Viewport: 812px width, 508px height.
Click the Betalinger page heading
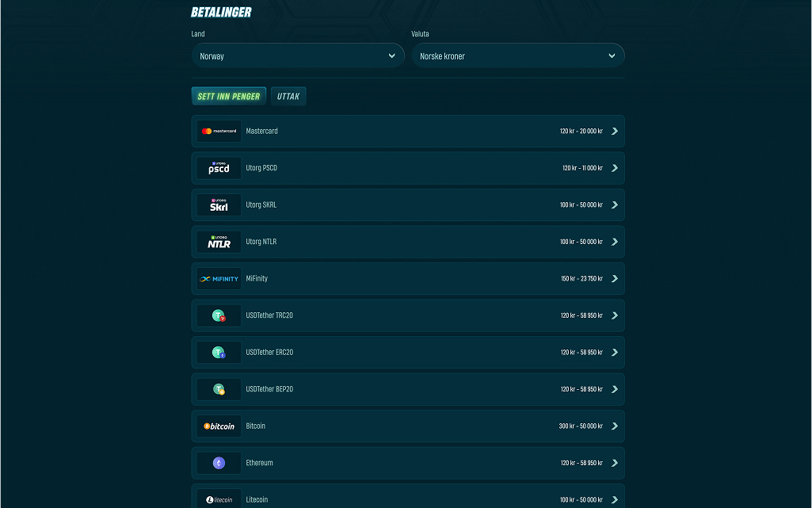coord(221,12)
